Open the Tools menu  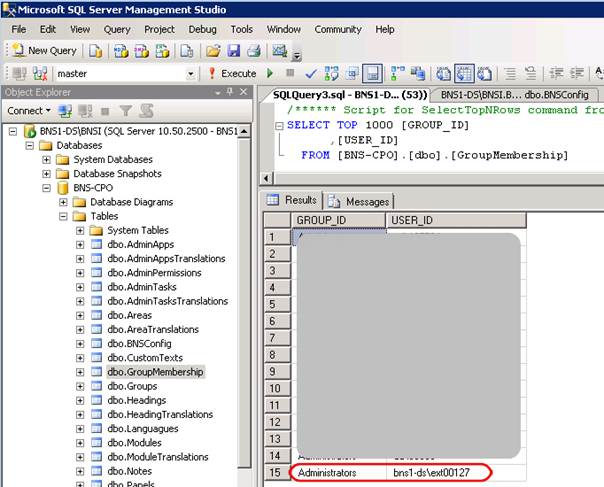242,29
